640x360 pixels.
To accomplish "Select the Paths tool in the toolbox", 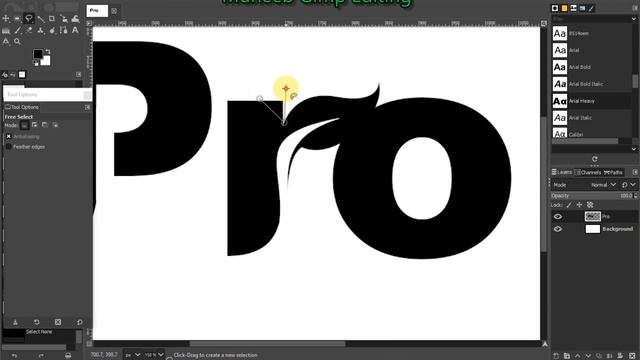I will click(64, 30).
